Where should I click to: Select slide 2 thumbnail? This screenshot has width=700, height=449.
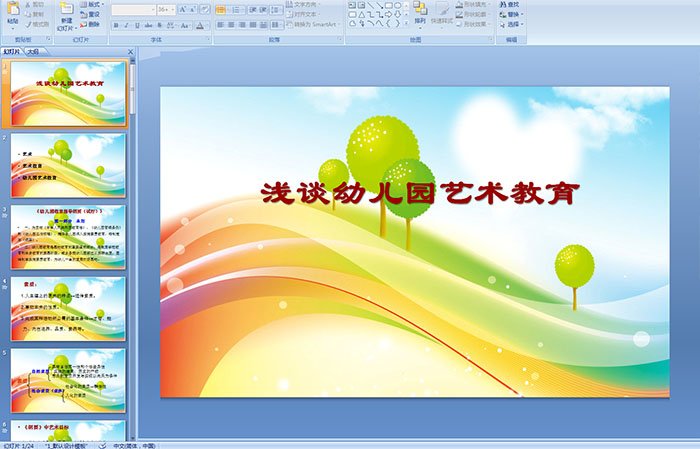(68, 166)
